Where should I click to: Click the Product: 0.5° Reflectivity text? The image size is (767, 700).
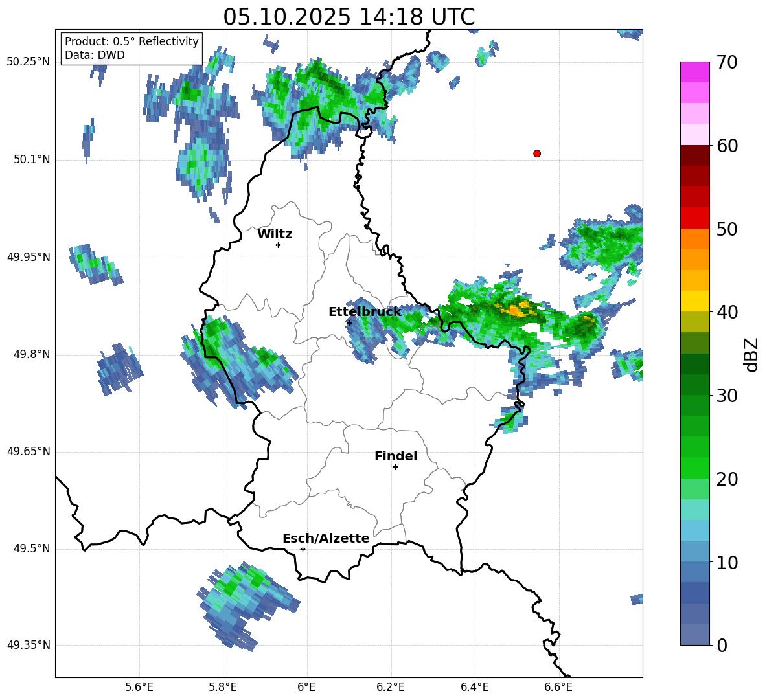132,41
